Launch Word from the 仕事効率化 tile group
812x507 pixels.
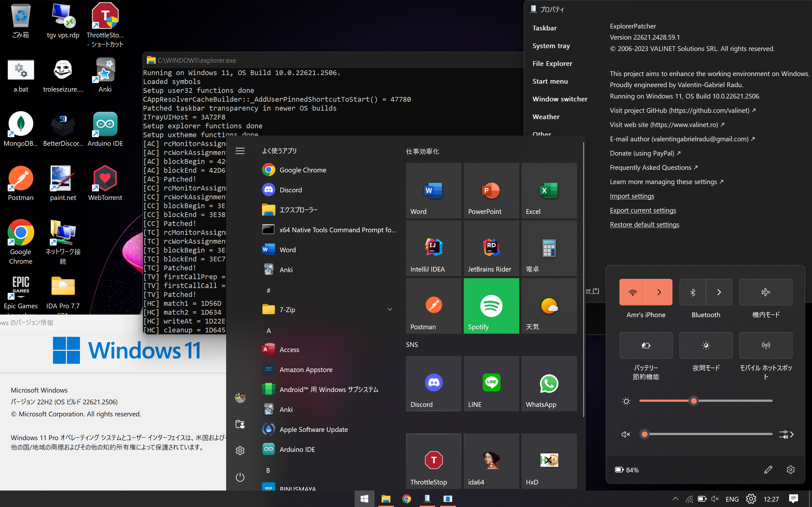[433, 190]
